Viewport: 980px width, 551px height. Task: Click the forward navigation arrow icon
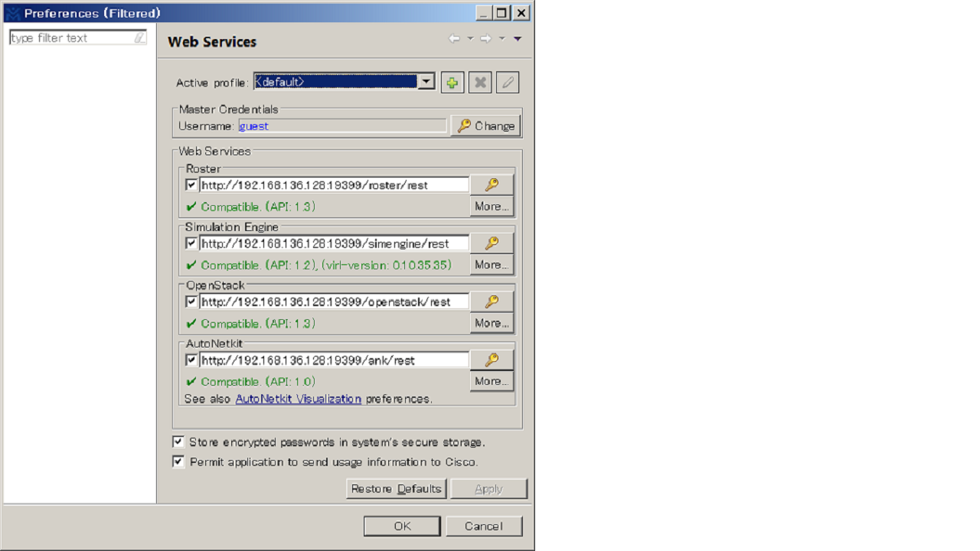(x=486, y=38)
